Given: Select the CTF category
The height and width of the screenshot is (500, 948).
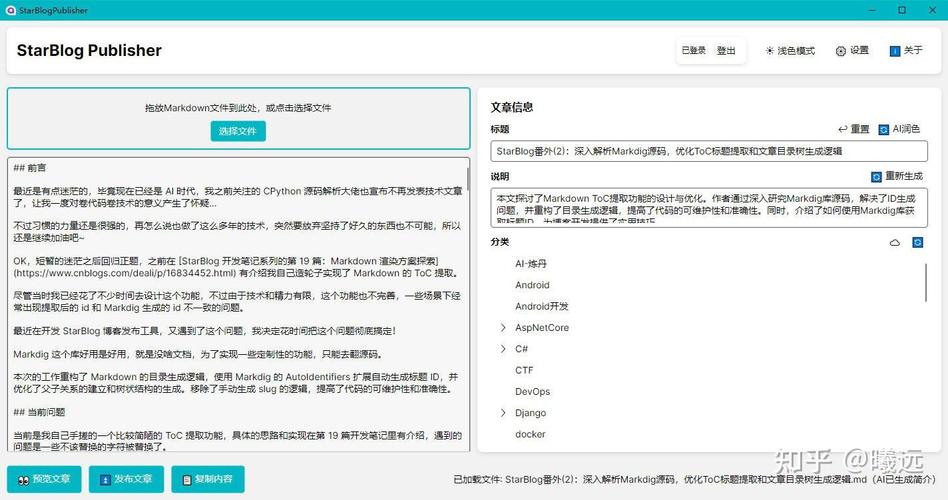Looking at the screenshot, I should point(524,370).
